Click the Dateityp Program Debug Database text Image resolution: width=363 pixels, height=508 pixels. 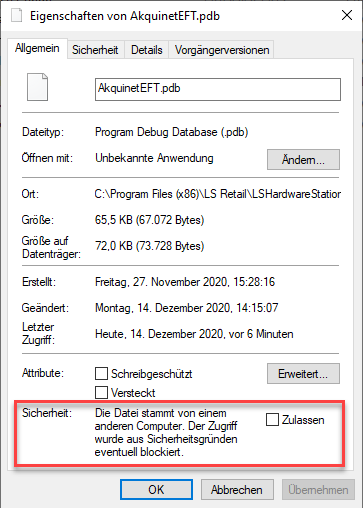point(172,132)
